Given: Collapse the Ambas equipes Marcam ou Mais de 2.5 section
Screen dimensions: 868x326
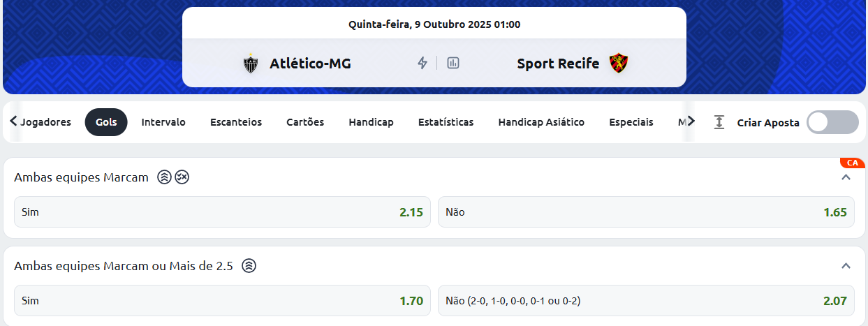Looking at the screenshot, I should pos(846,266).
